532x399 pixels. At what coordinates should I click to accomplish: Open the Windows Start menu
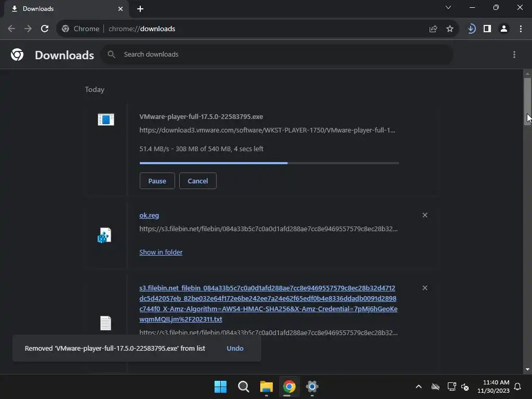pos(220,387)
